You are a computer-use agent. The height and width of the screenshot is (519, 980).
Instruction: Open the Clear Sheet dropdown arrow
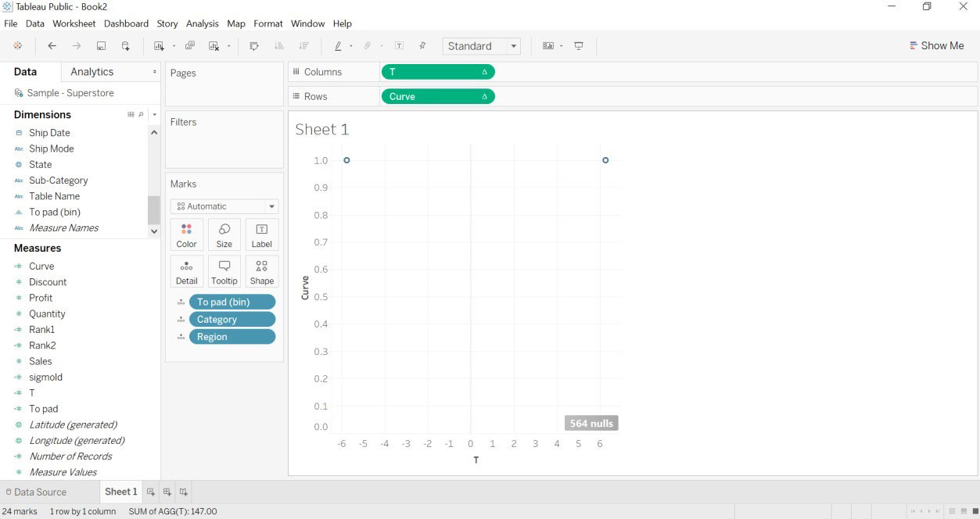point(228,46)
